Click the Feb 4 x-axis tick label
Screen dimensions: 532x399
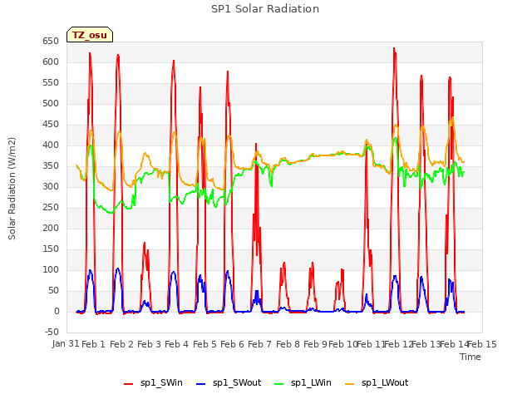tap(176, 344)
